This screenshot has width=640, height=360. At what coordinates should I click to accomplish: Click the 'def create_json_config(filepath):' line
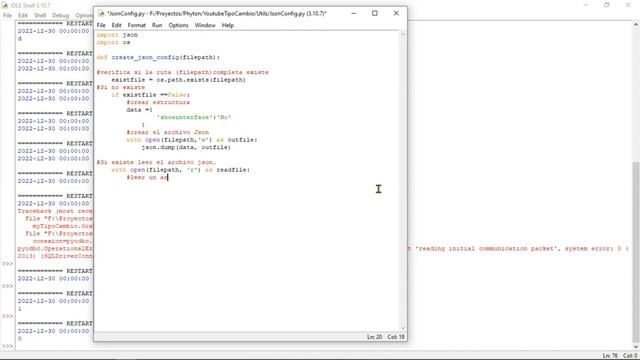158,58
